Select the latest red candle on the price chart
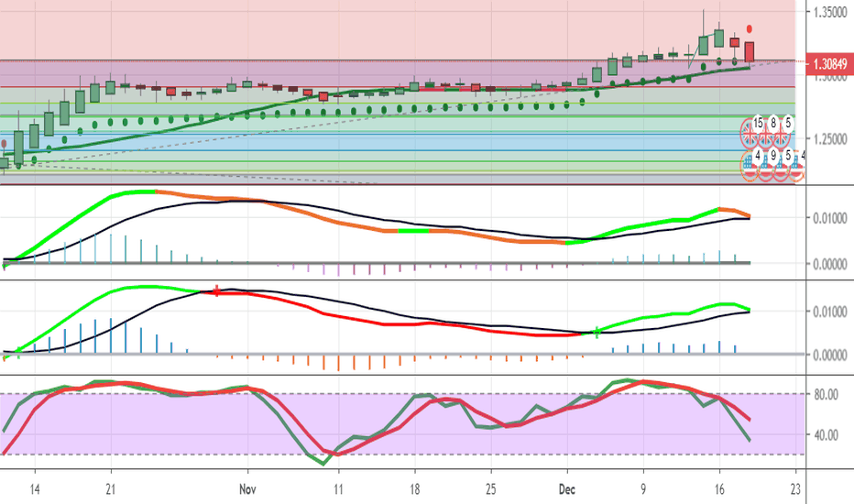854x504 pixels. (750, 52)
